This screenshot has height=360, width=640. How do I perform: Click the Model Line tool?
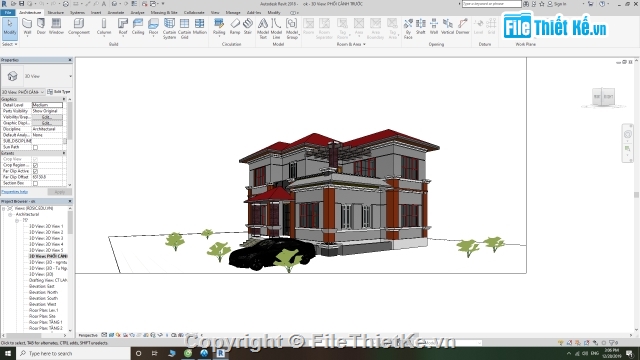pyautogui.click(x=276, y=29)
